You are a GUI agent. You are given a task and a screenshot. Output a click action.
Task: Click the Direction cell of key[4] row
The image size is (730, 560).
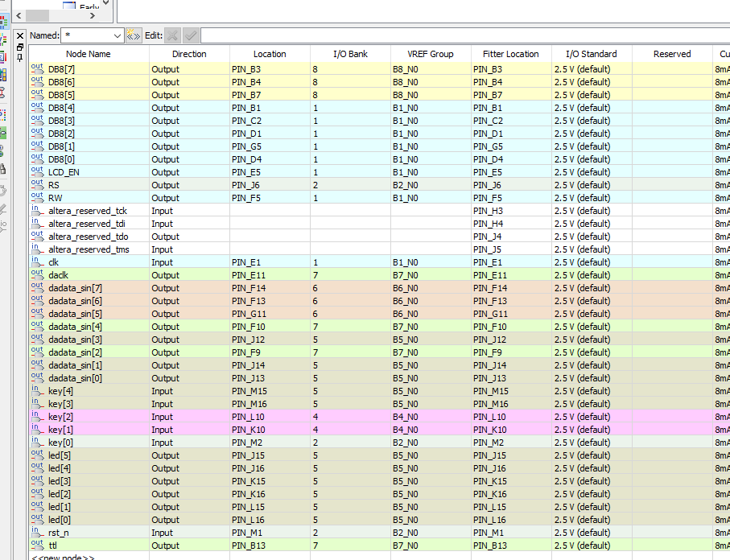click(189, 391)
